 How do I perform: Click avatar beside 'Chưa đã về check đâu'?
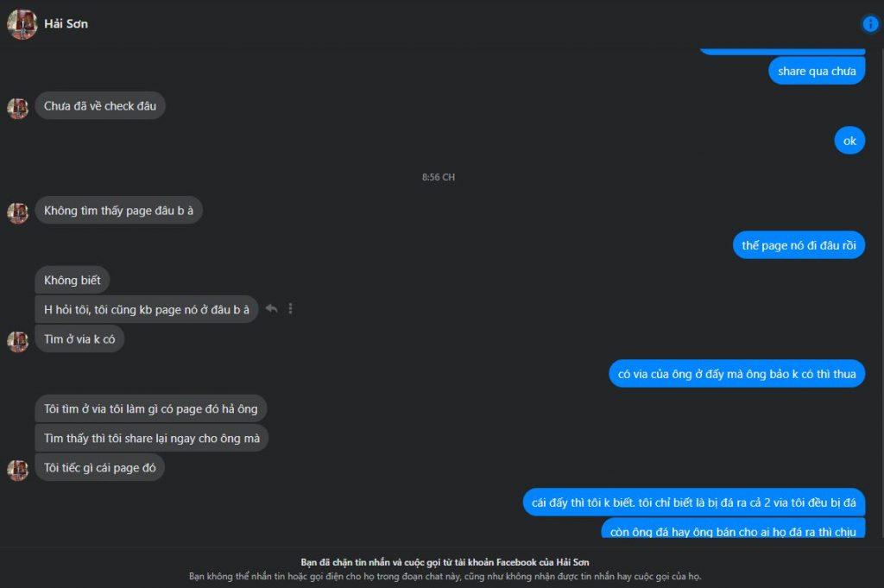17,108
